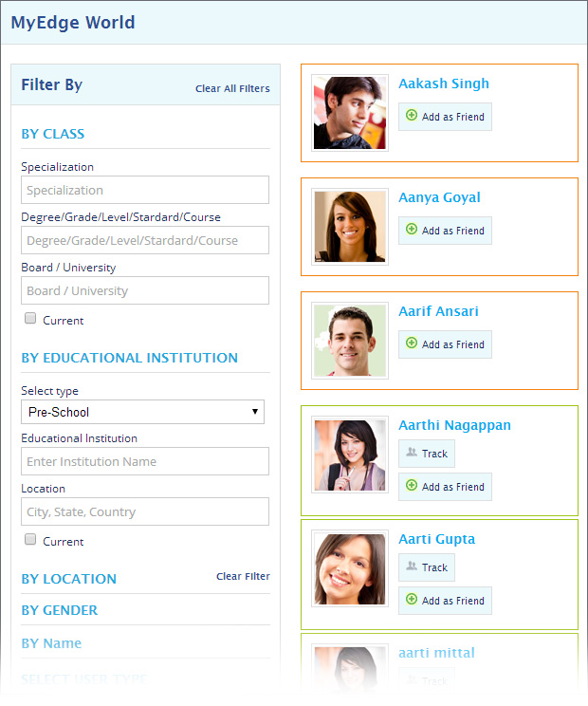Click the green plus icon for Aarthi Nagappan
Viewport: 588px width, 706px height.
coord(412,486)
